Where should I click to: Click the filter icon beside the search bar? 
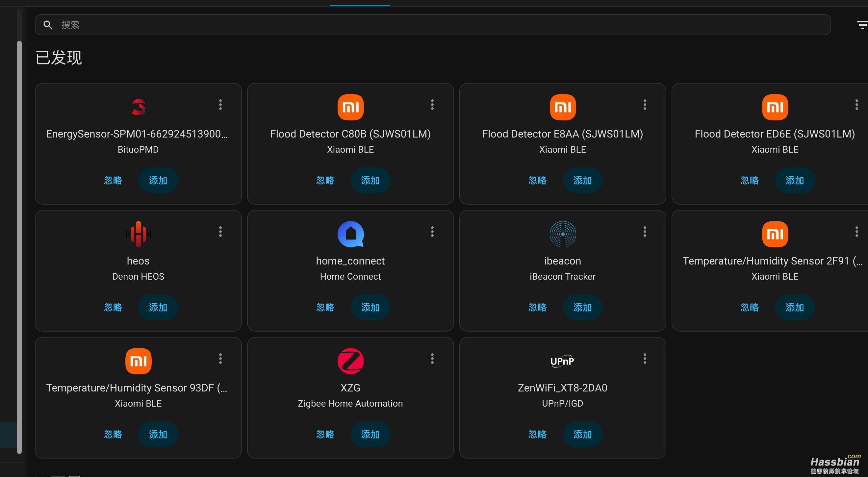click(x=862, y=25)
